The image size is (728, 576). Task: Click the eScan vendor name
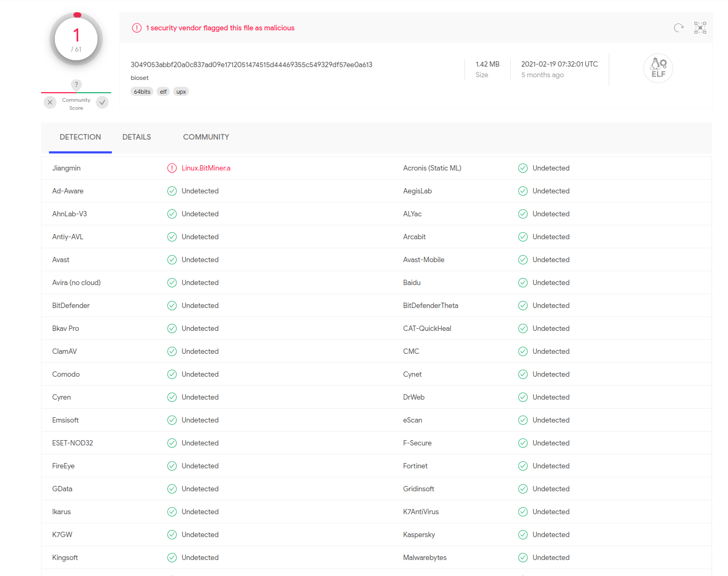[413, 420]
